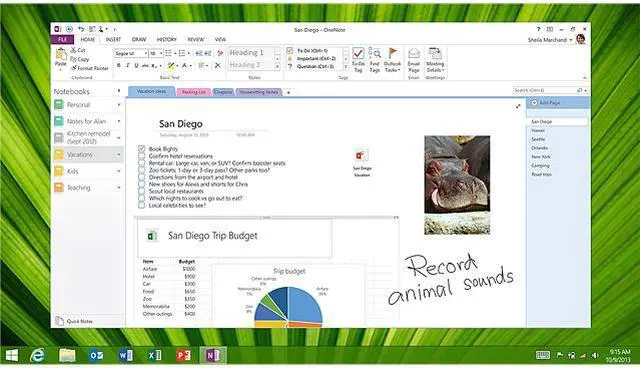
Task: Apply bold formatting with B icon
Action: 119,65
